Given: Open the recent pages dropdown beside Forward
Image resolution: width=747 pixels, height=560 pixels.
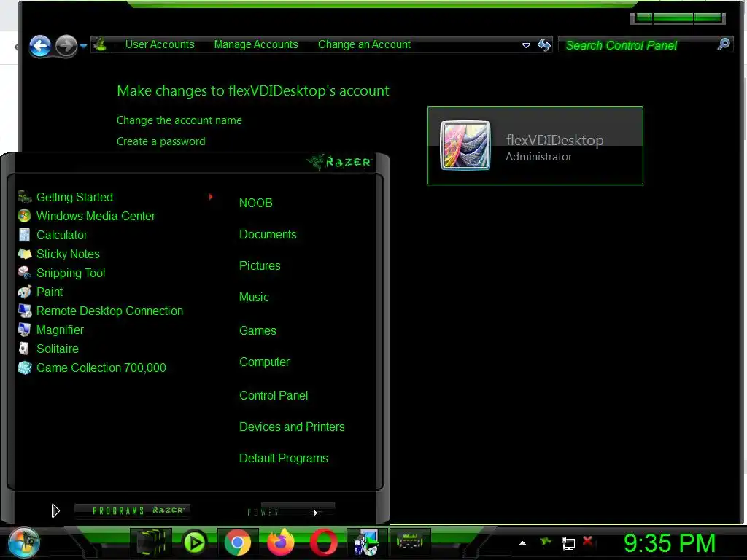Looking at the screenshot, I should [83, 46].
